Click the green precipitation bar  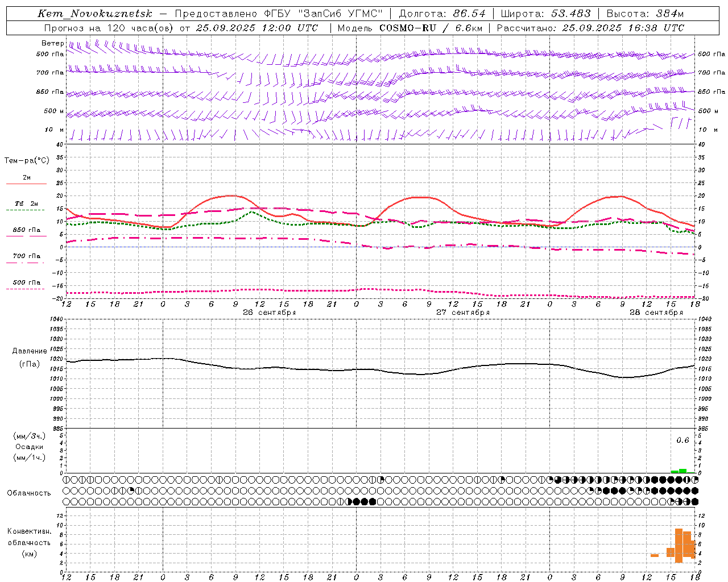tap(679, 471)
